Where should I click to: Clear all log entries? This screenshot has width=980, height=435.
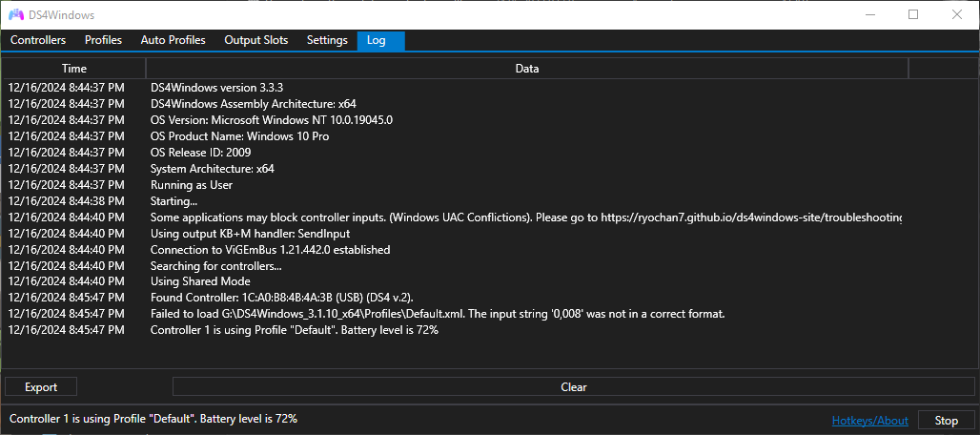pyautogui.click(x=573, y=387)
